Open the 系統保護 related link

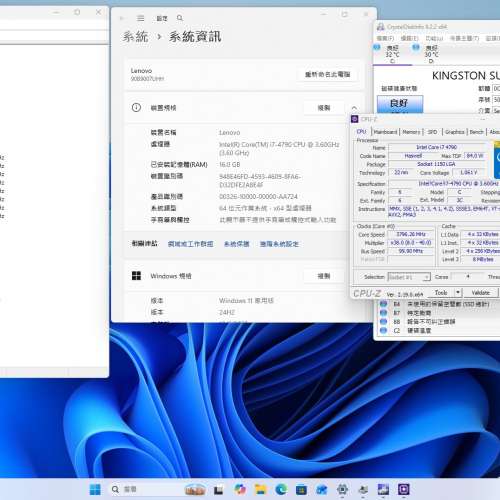tap(237, 244)
